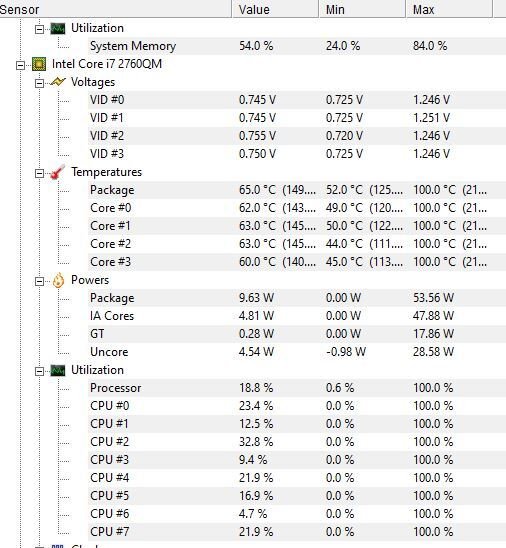
Task: Select the Core #2 temperature row
Action: pos(297,244)
